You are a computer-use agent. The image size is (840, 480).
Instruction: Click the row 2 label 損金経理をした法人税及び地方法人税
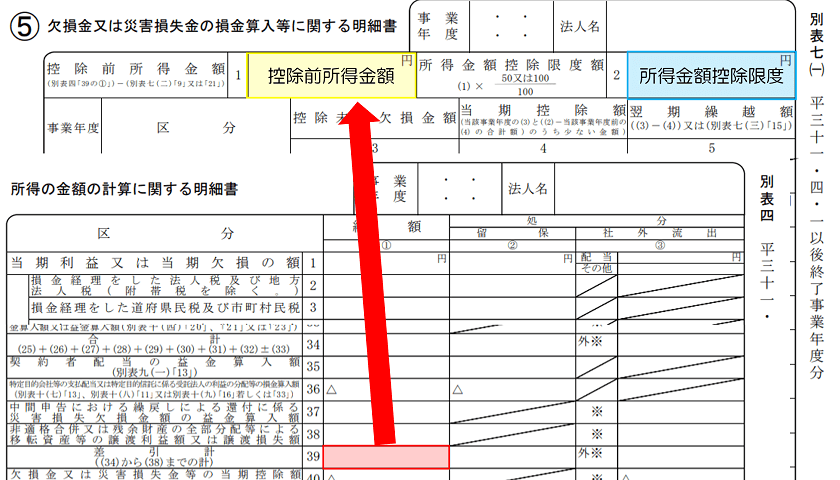coord(165,286)
